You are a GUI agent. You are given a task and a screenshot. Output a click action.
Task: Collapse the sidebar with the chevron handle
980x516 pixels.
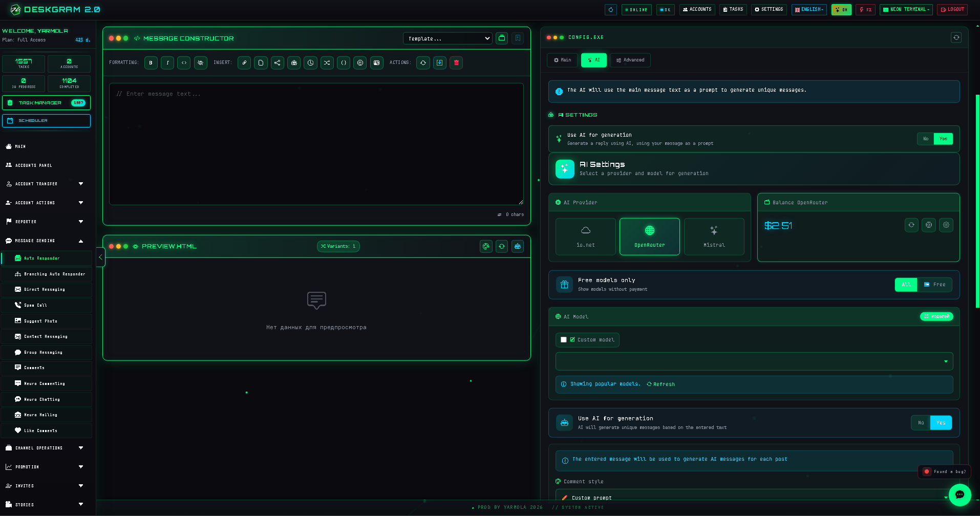click(x=100, y=257)
